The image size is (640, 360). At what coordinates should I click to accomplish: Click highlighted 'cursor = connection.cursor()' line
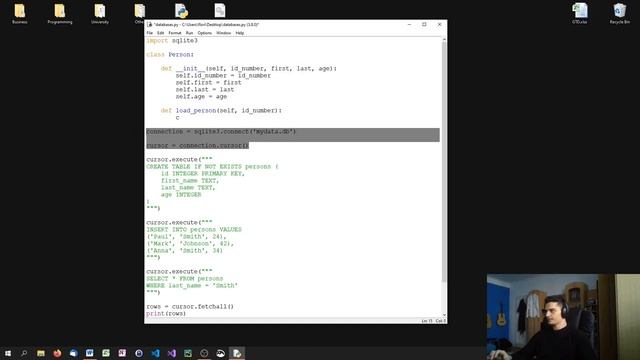point(197,145)
